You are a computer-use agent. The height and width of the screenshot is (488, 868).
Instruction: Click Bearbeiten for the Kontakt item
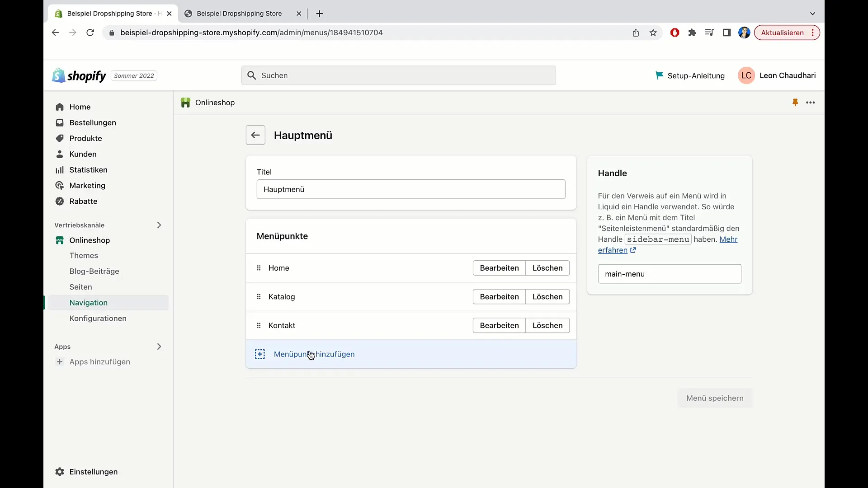click(x=499, y=325)
